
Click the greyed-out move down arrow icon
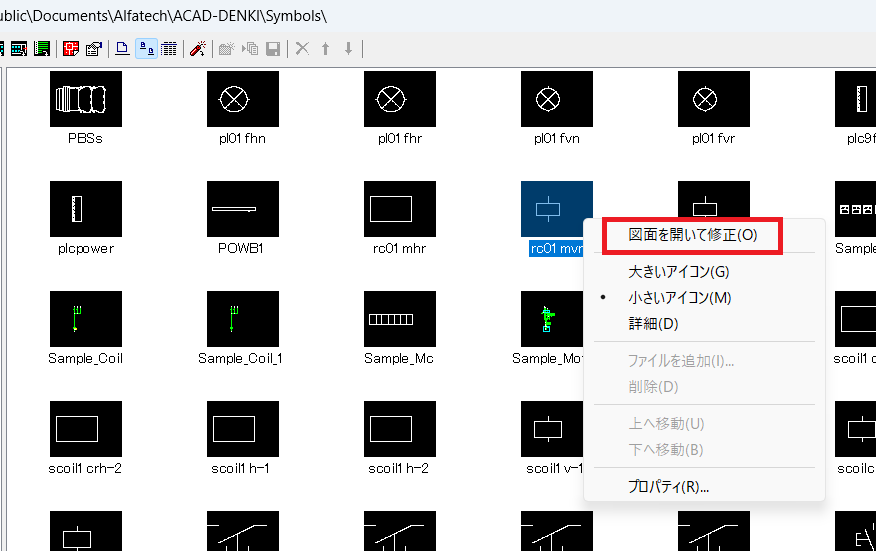click(349, 49)
